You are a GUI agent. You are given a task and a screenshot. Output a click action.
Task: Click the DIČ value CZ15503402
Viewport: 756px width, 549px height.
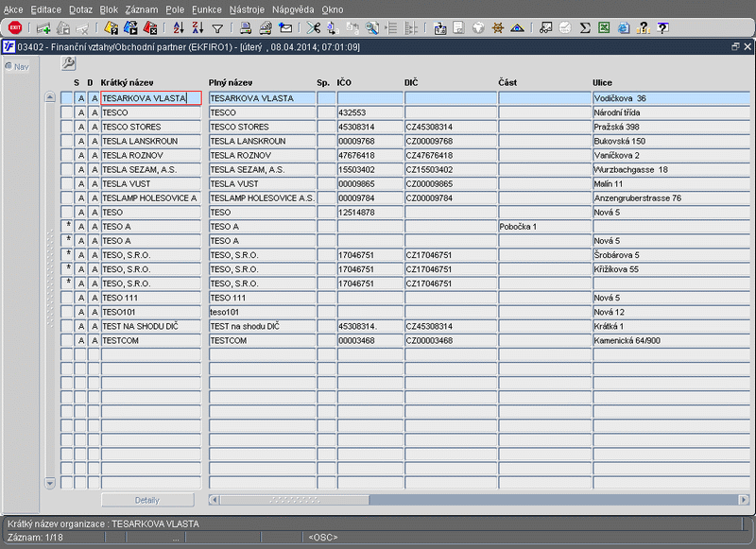point(451,170)
